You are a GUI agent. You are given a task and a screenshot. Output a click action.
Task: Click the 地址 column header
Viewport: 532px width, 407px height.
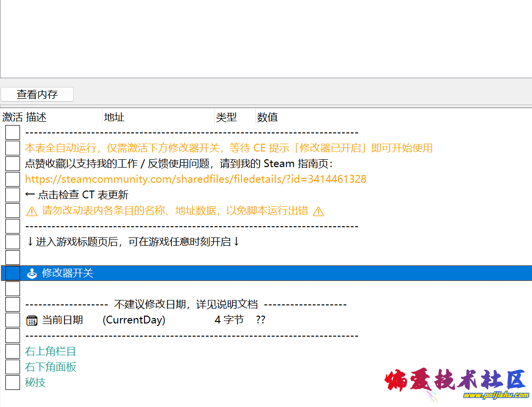114,117
